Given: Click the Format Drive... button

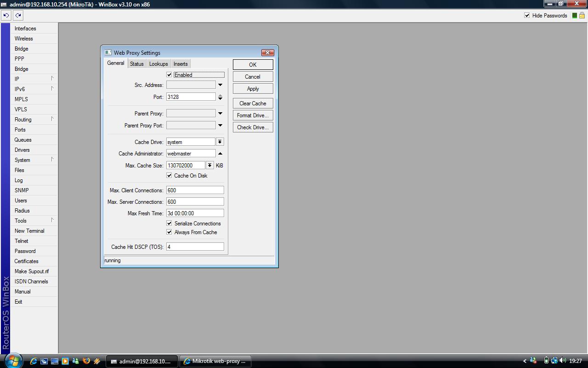Looking at the screenshot, I should pos(253,115).
